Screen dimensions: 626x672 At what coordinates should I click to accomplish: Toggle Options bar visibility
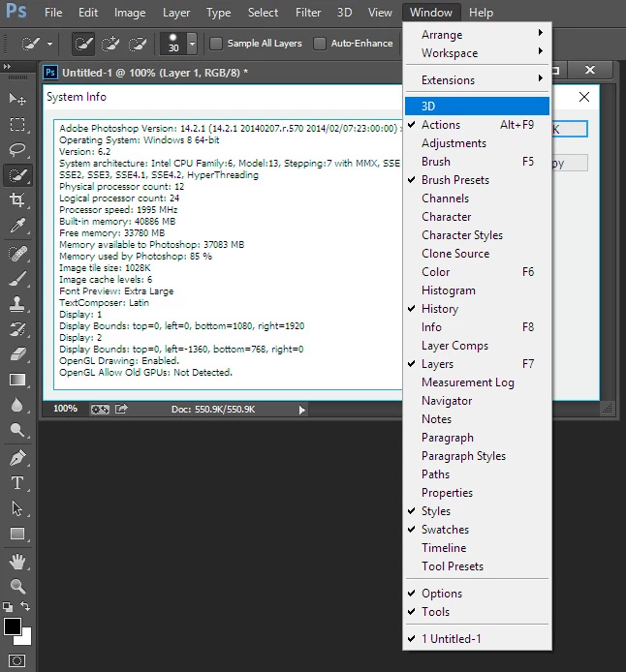[477, 594]
